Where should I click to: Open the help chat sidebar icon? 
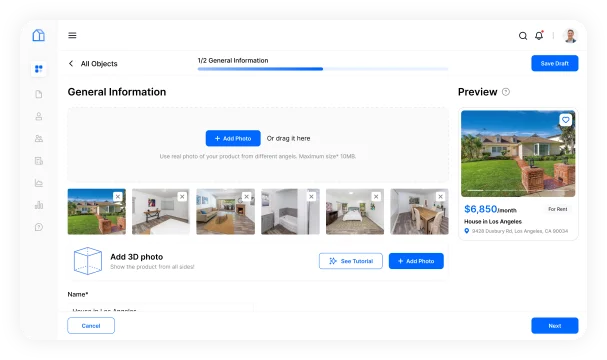click(39, 227)
